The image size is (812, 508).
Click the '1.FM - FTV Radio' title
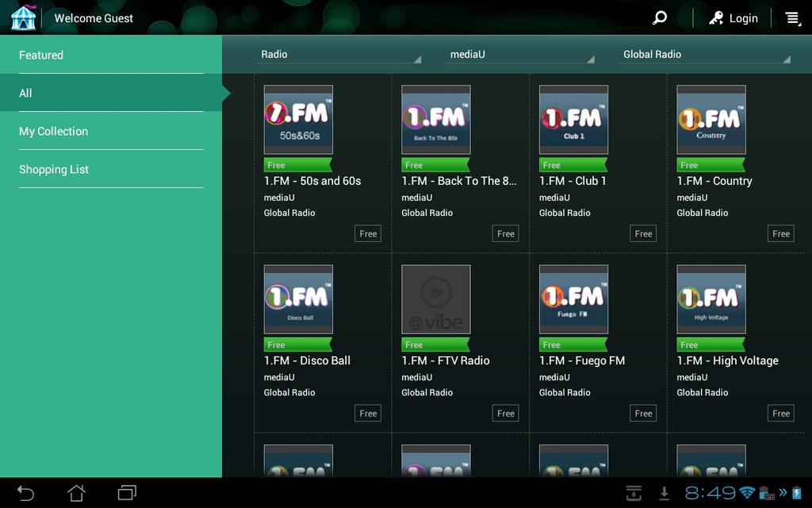pyautogui.click(x=446, y=361)
